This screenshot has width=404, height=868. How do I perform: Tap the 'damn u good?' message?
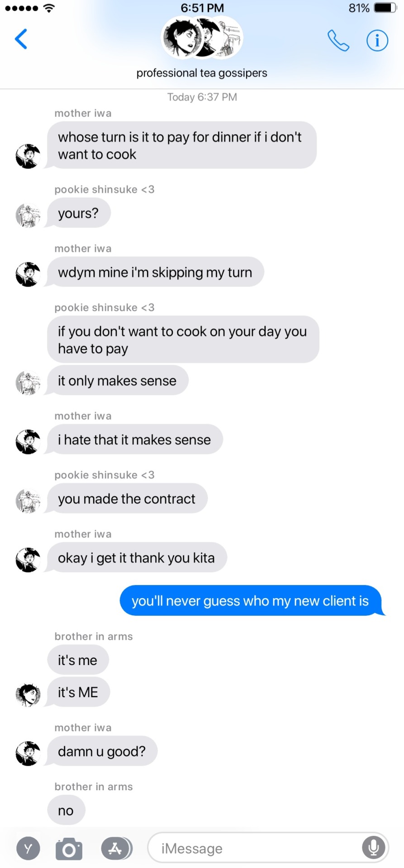coord(102,751)
